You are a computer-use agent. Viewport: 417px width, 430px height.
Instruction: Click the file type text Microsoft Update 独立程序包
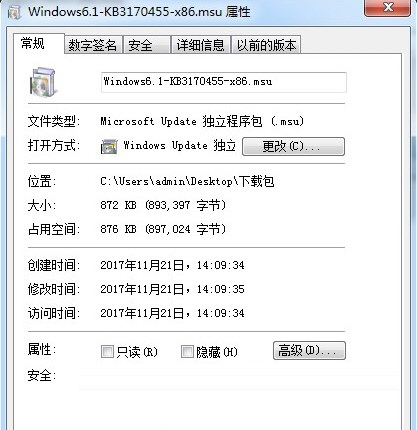pos(202,121)
